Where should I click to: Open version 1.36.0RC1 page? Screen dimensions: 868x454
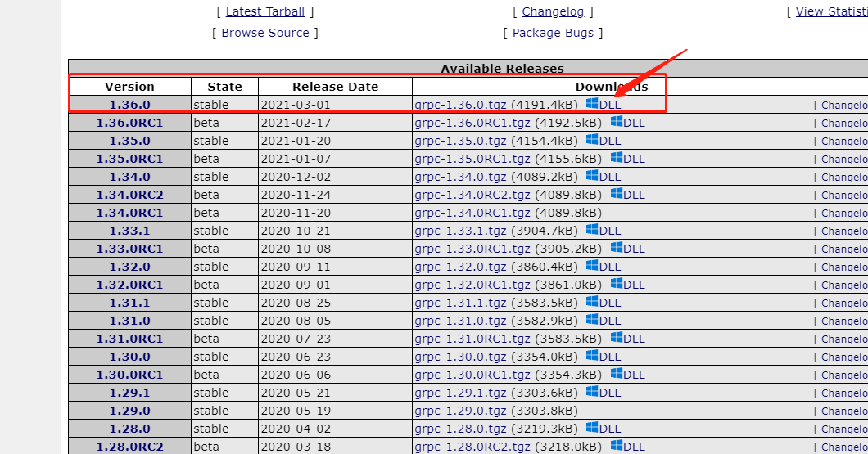pos(129,123)
